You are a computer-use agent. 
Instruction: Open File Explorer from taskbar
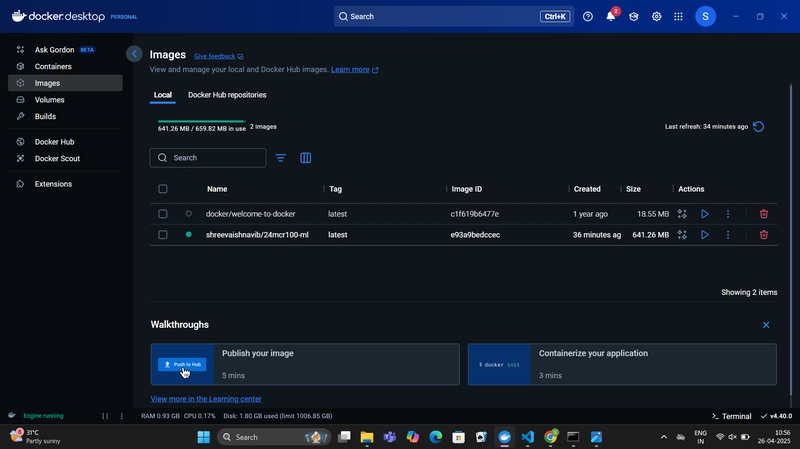367,437
